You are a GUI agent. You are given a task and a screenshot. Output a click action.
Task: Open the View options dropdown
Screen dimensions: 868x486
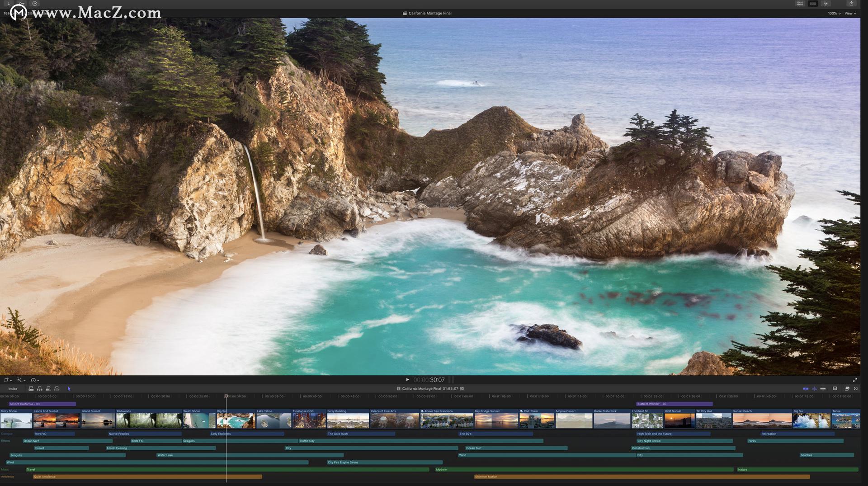pyautogui.click(x=850, y=14)
